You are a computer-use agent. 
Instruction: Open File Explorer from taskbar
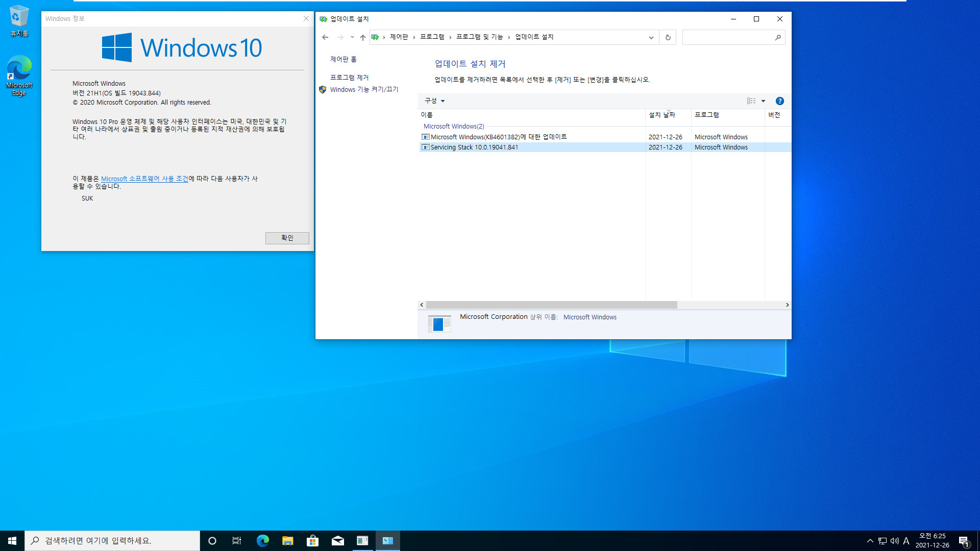pos(287,541)
